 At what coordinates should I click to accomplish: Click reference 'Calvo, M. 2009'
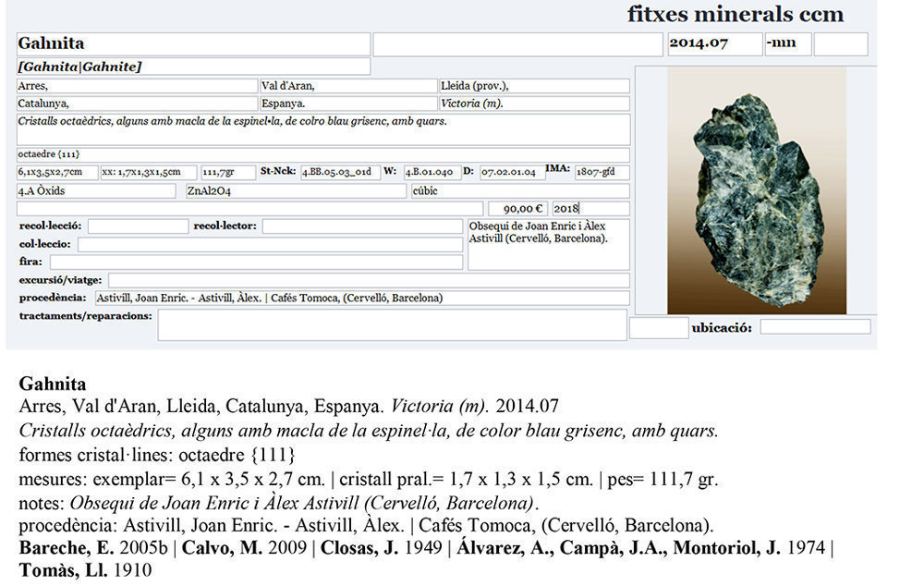pyautogui.click(x=244, y=548)
